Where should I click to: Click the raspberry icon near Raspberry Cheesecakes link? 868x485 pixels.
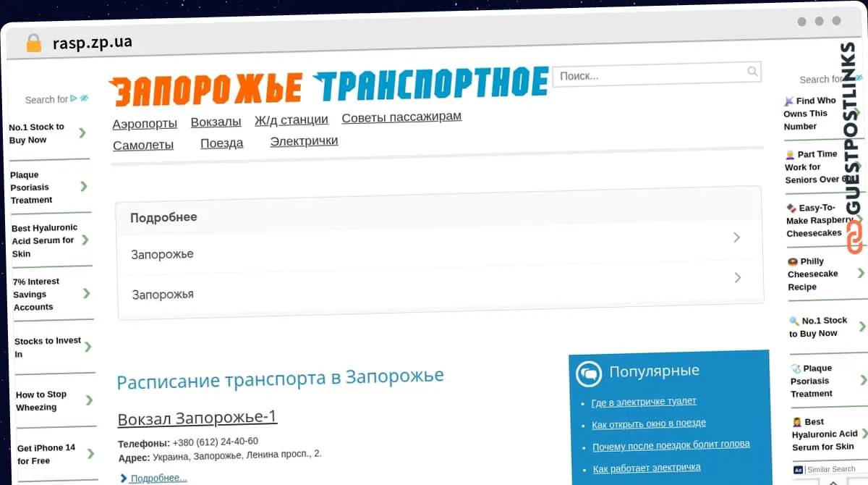pos(790,208)
